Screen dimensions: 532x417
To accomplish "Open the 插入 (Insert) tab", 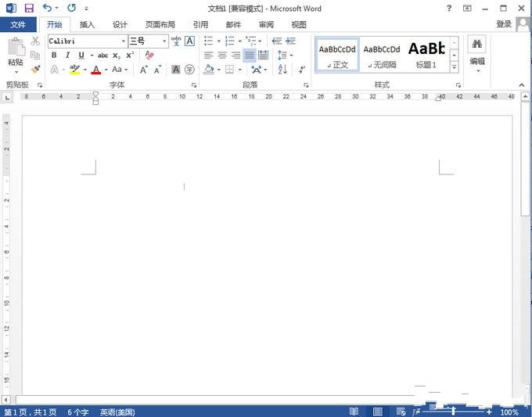I will (87, 24).
